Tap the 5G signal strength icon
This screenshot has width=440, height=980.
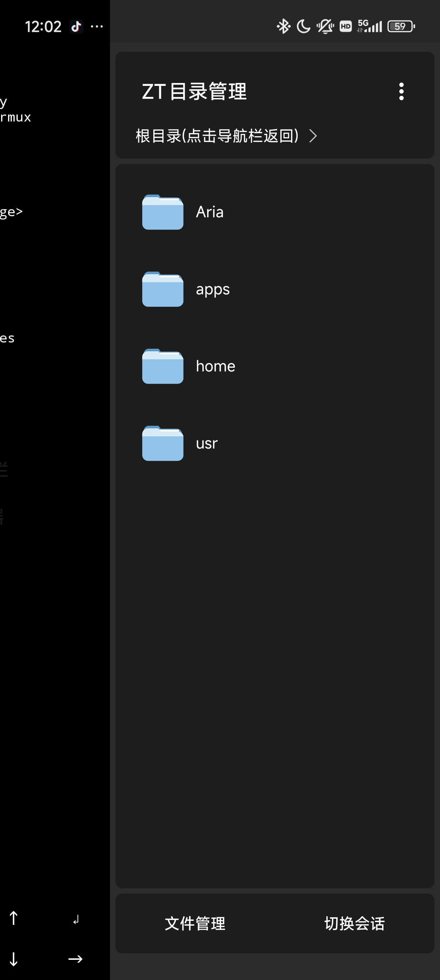point(369,26)
